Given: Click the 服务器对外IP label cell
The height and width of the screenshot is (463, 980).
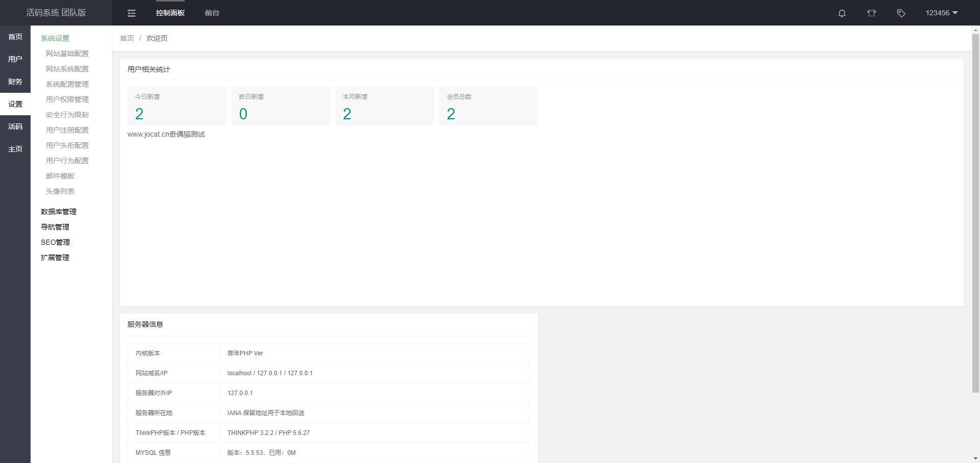Looking at the screenshot, I should (x=173, y=393).
